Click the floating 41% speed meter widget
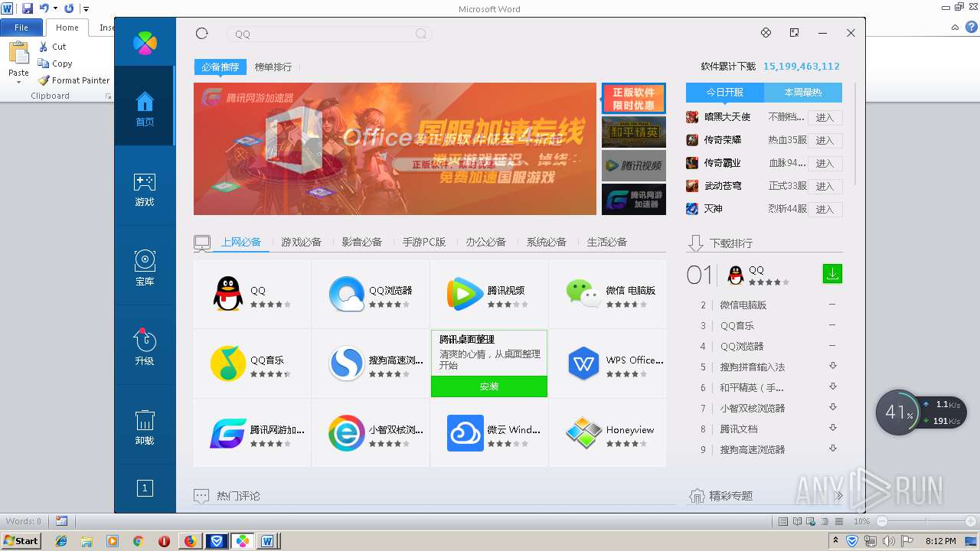980x551 pixels. [921, 413]
